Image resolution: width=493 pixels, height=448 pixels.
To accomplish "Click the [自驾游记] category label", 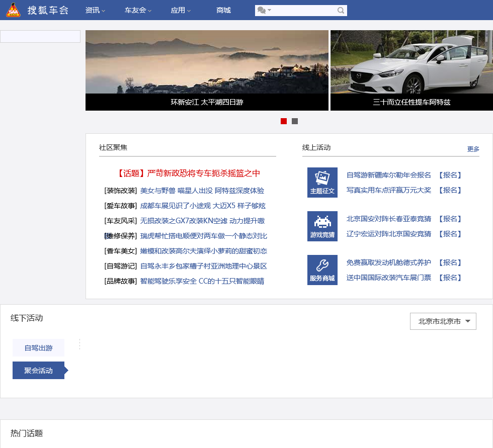I will click(x=120, y=266).
